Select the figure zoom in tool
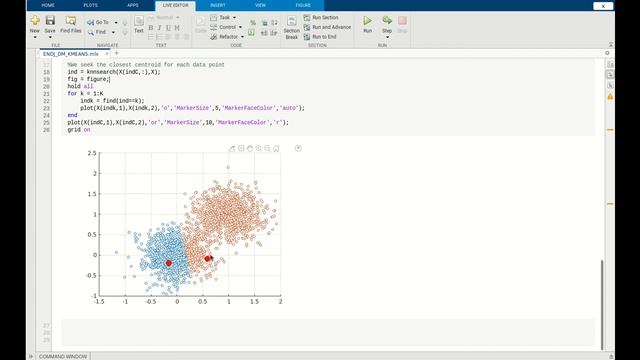This screenshot has height=360, width=640. pyautogui.click(x=258, y=148)
